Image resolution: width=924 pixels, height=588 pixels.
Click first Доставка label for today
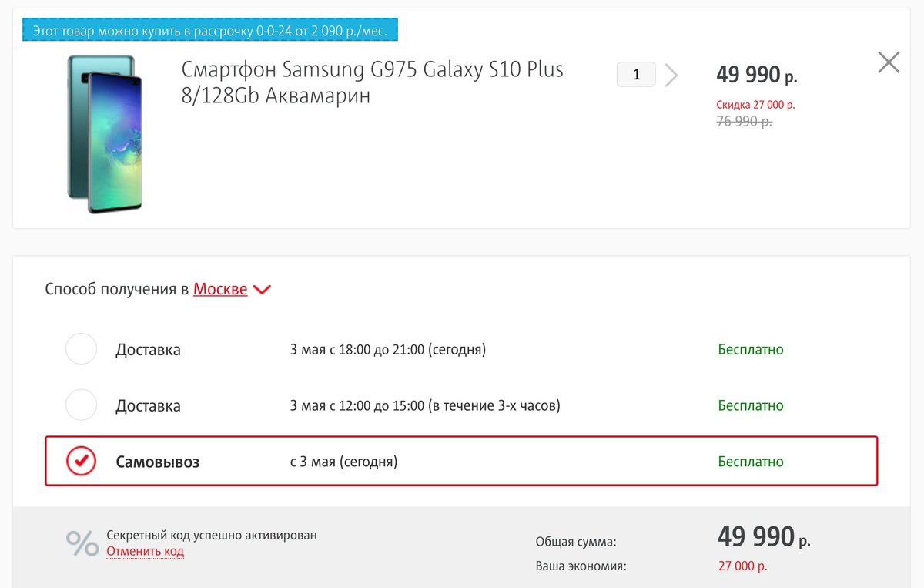(x=148, y=350)
